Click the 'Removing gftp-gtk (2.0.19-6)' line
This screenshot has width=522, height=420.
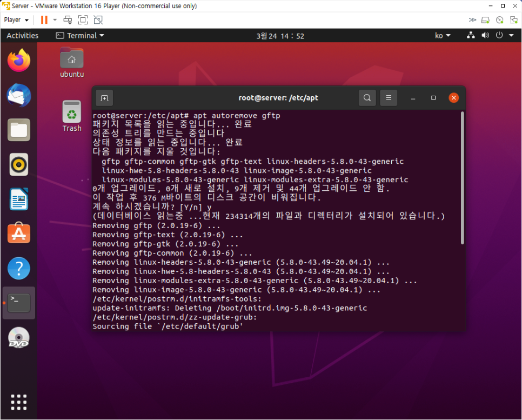pos(165,244)
